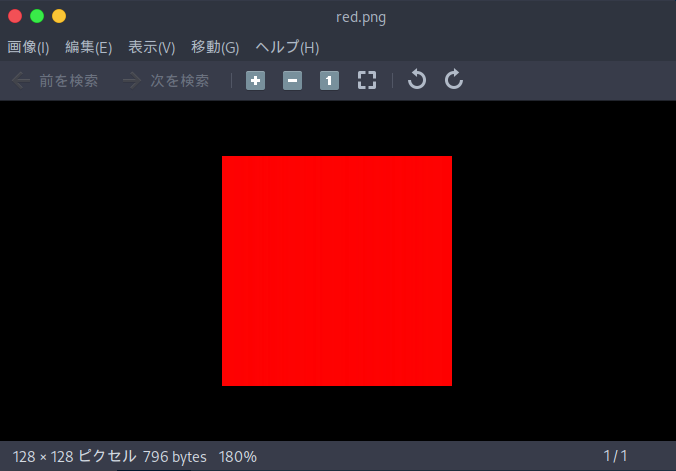Show image at normal 1:1 size
676x471 pixels.
(329, 81)
